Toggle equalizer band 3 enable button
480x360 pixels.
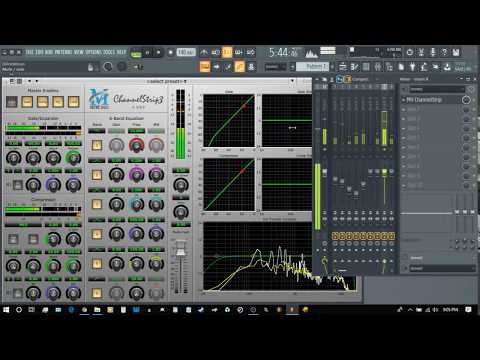97,204
